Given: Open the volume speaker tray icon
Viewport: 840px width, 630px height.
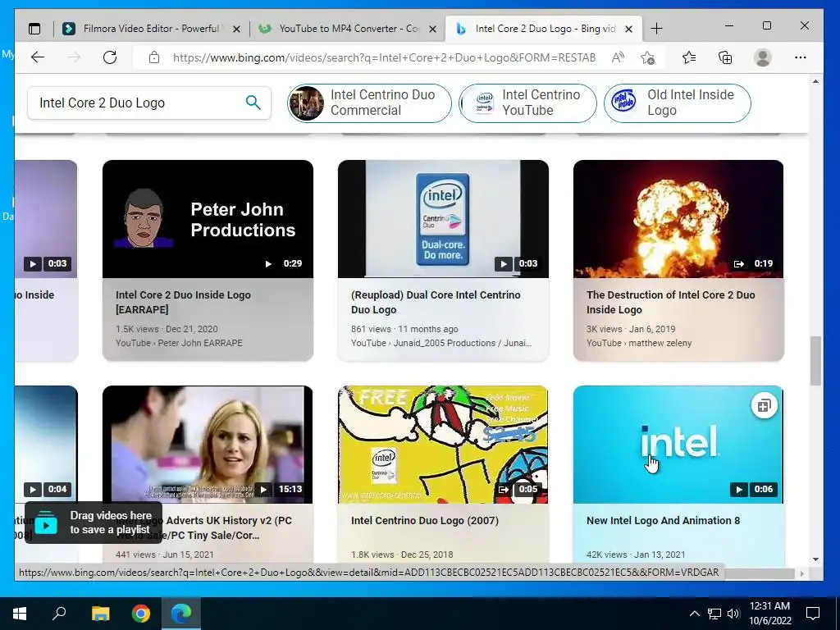Looking at the screenshot, I should 733,614.
